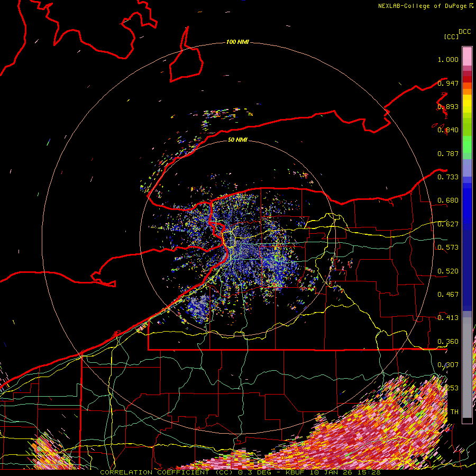Image resolution: width=476 pixels, height=476 pixels.
Task: Select the 0.413 legend value
Action: pyautogui.click(x=448, y=318)
